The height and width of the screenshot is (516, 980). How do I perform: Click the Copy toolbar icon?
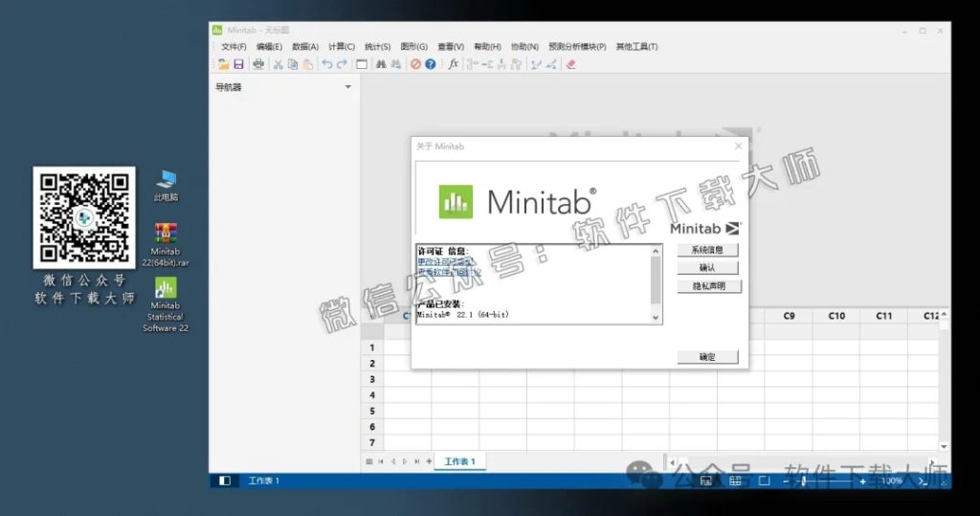(293, 64)
